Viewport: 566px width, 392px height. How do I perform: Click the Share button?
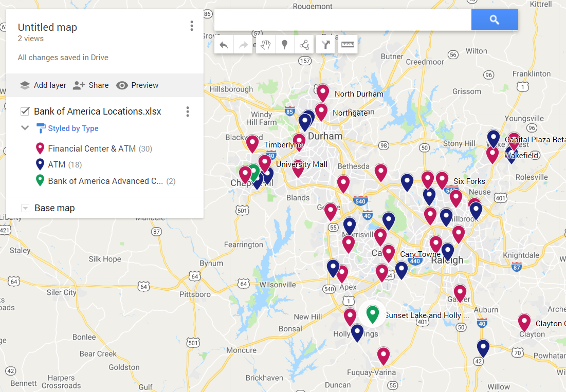point(90,85)
